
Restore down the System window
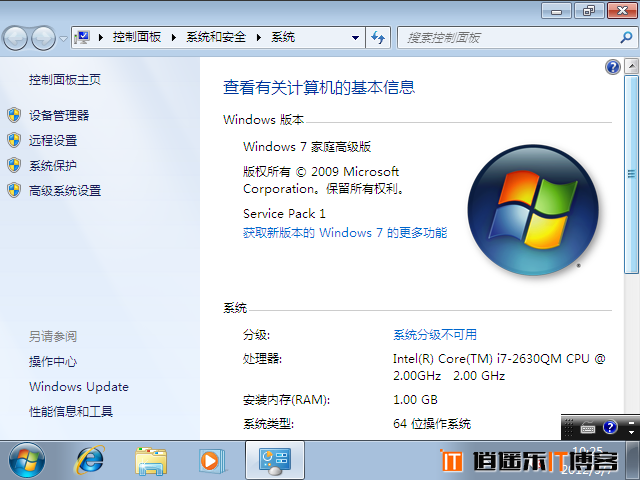click(589, 11)
